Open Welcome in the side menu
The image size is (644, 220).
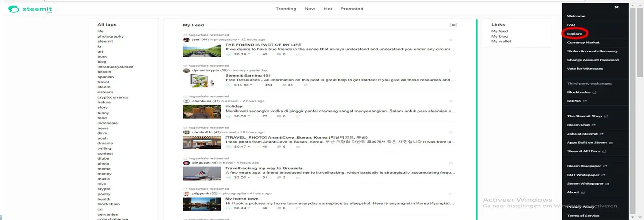tap(576, 16)
